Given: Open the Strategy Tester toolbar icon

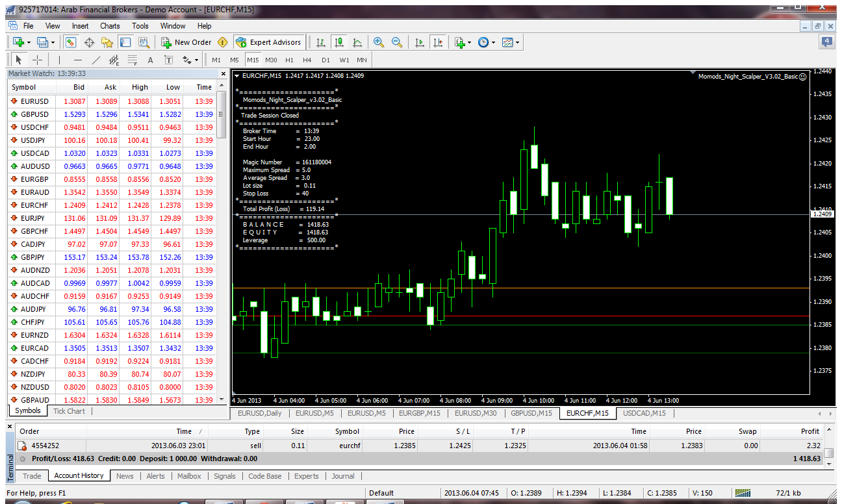Looking at the screenshot, I should click(x=144, y=42).
